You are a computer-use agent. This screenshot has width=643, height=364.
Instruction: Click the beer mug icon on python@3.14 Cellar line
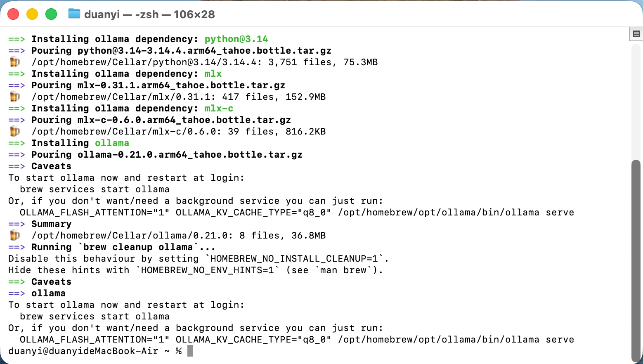click(x=15, y=62)
